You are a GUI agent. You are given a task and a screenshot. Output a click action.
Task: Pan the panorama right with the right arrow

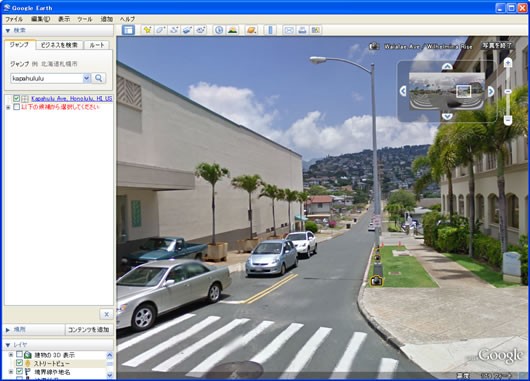point(491,91)
